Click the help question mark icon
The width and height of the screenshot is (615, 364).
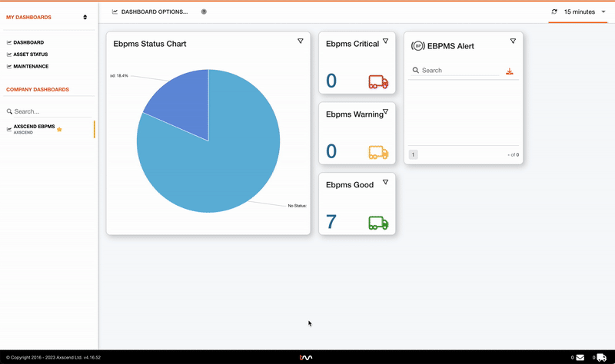(204, 12)
